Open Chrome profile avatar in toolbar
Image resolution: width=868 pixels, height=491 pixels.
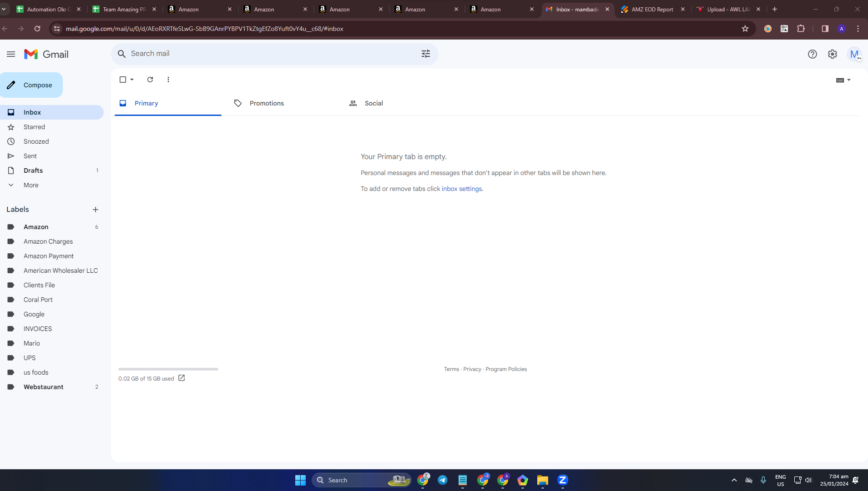tap(842, 29)
